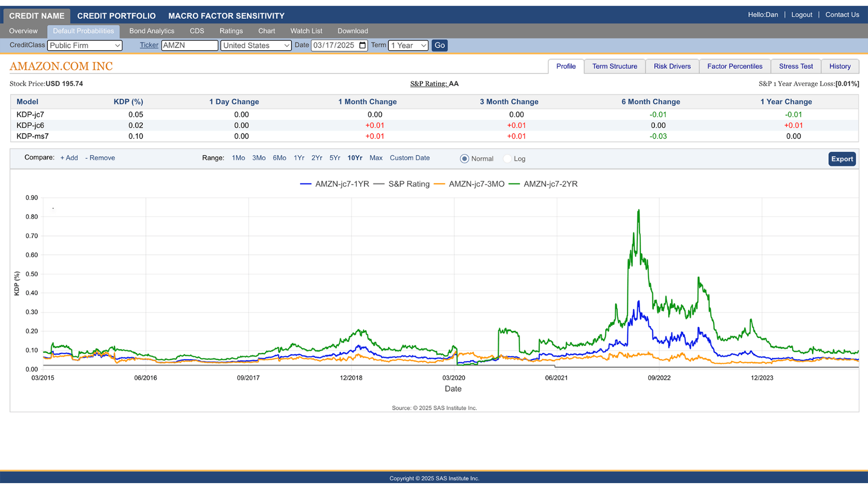Screen dimensions: 868x488
Task: Expand the CreditClass dropdown arrow
Action: (x=117, y=45)
